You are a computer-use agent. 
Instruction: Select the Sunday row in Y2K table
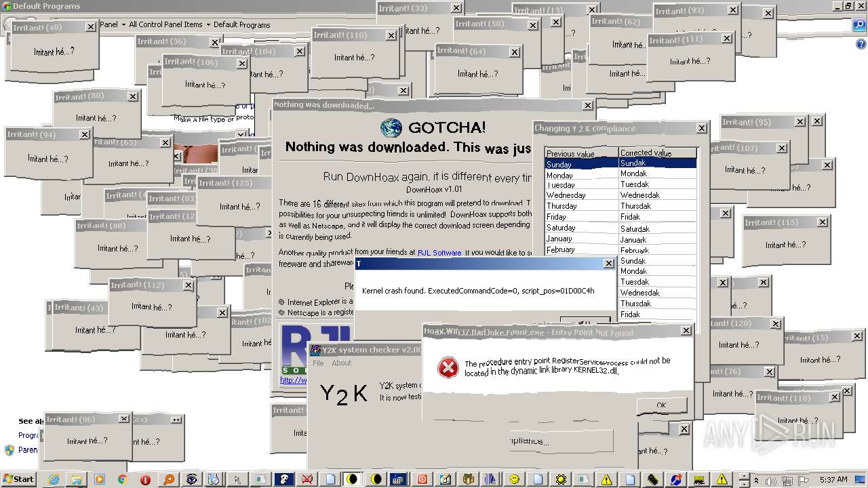(620, 163)
